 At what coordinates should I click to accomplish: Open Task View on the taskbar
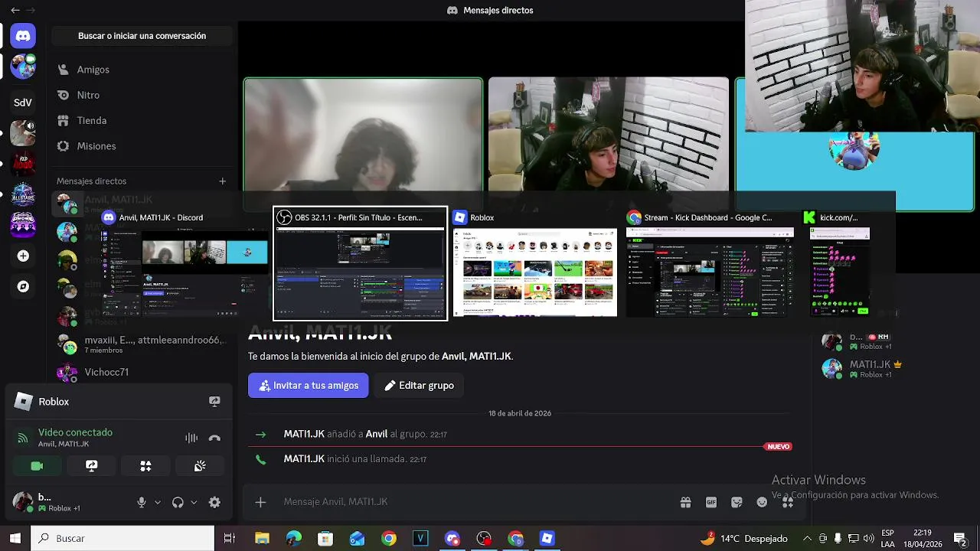click(x=229, y=538)
